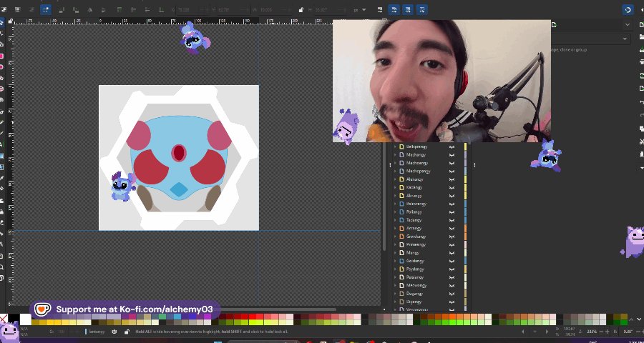
Task: Toggle the guide lock at ruler corner
Action: (x=11, y=21)
